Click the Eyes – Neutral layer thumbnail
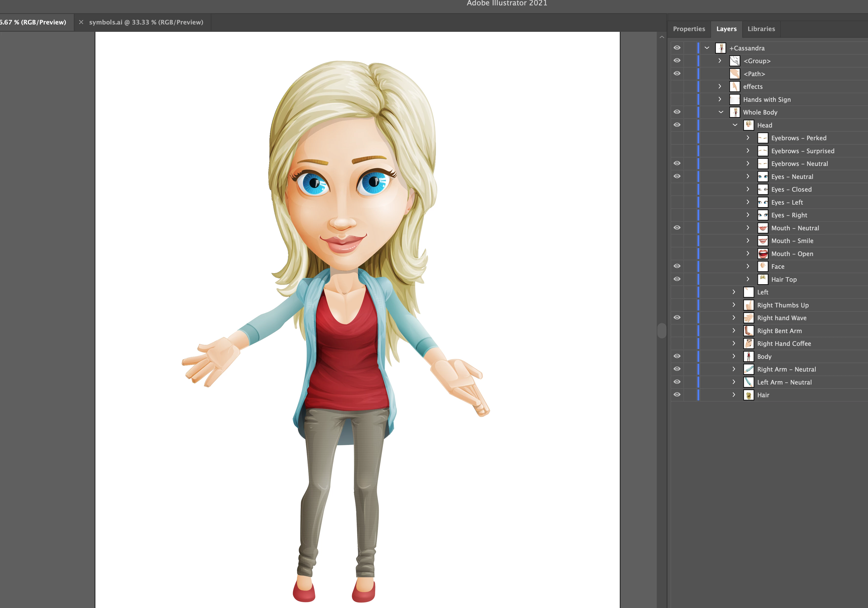Screen dimensions: 868x608 coord(763,177)
